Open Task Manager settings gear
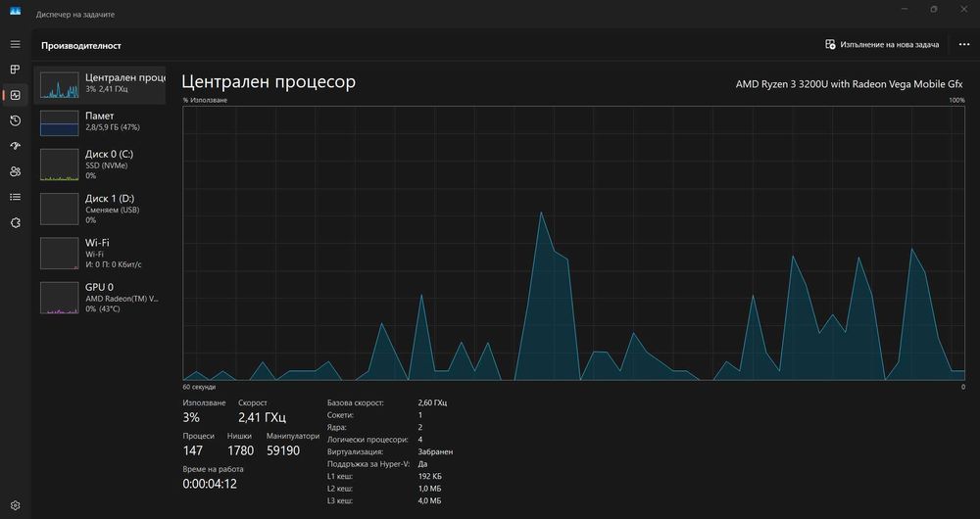980x519 pixels. tap(16, 505)
